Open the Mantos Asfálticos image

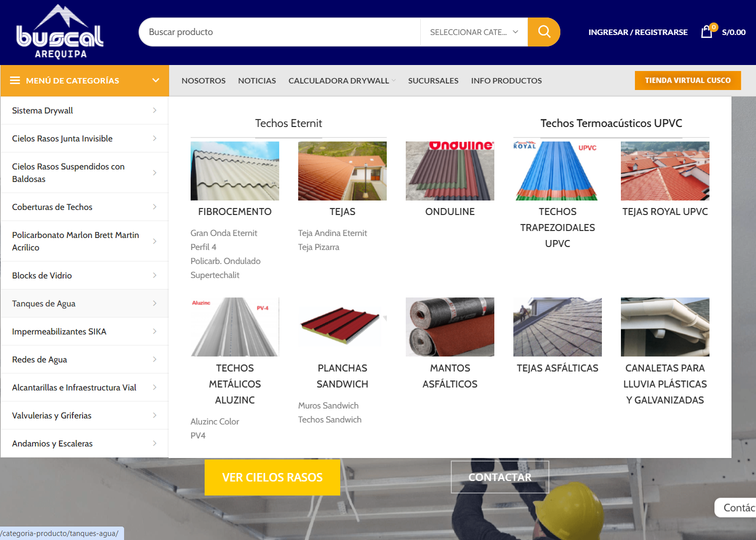[x=450, y=327]
